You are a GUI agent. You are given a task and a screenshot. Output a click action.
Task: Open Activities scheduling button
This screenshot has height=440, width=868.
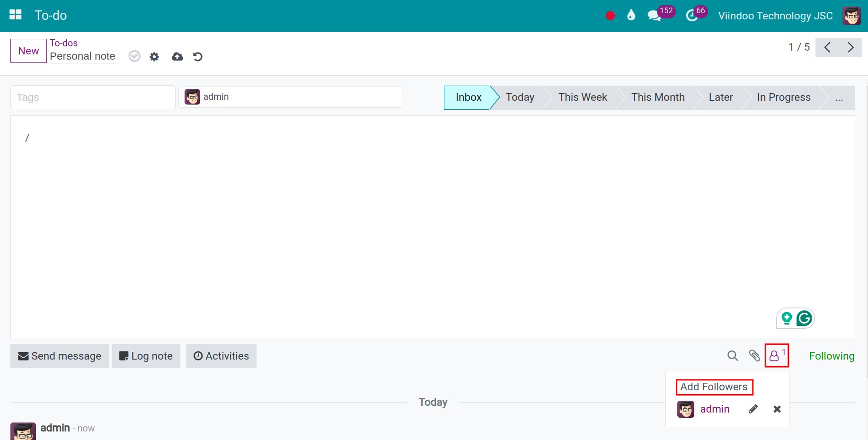tap(221, 356)
